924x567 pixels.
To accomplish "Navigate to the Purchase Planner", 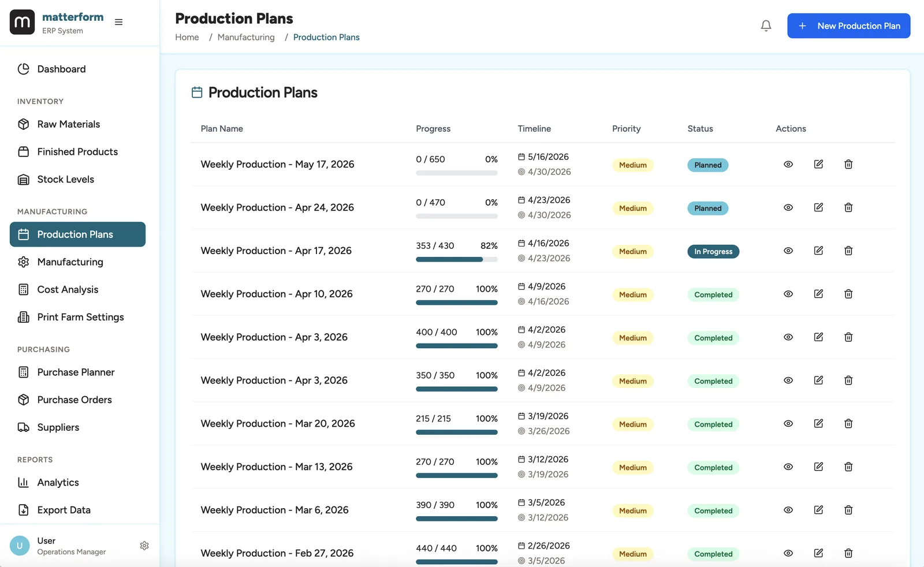I will point(76,372).
